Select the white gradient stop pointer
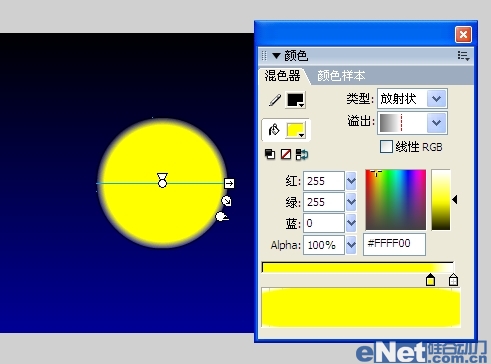The image size is (491, 364). 453,280
